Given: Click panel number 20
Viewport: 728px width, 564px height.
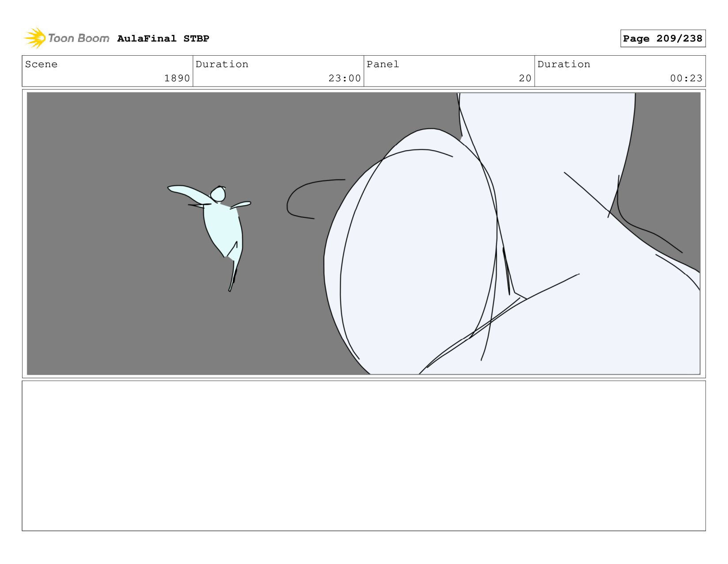Looking at the screenshot, I should [x=525, y=78].
